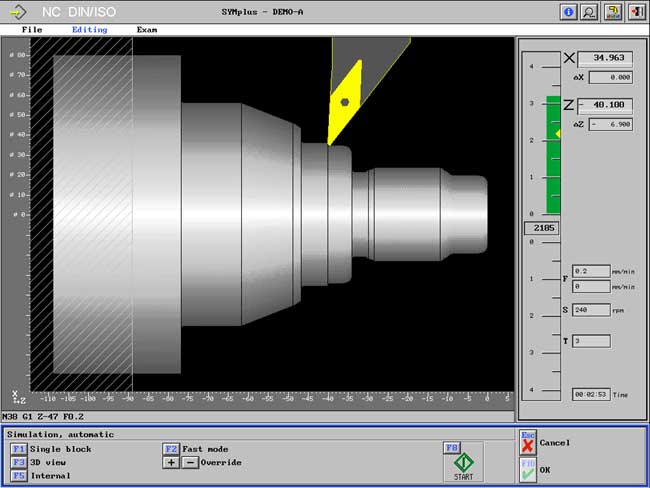Viewport: 650px width, 488px height.
Task: Toggle Single block mode with F1
Action: point(18,449)
